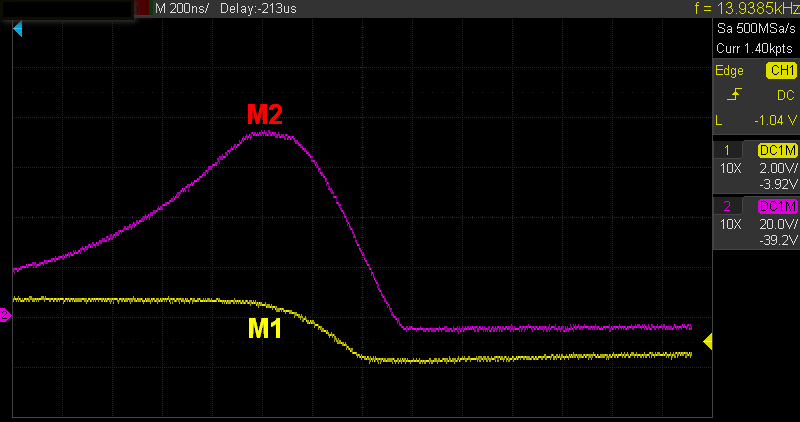
Task: Click the DC trigger coupling label
Action: point(786,95)
